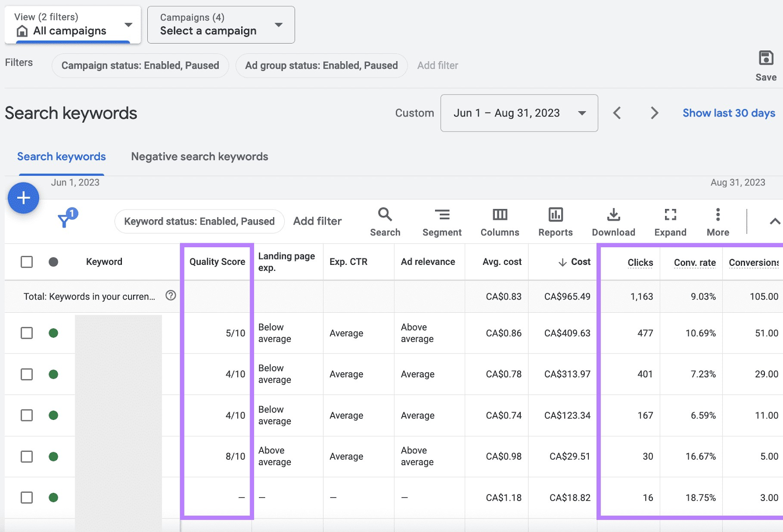Select the Search keywords tab
Image resolution: width=783 pixels, height=532 pixels.
[x=61, y=157]
